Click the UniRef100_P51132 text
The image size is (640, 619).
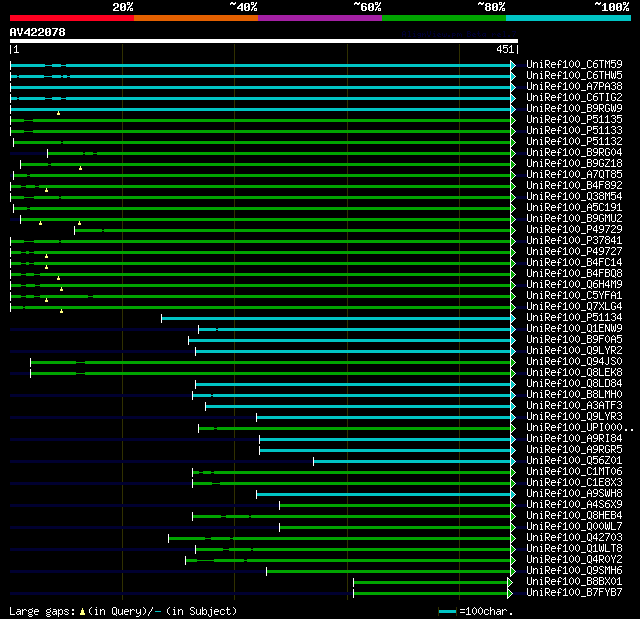(x=574, y=142)
